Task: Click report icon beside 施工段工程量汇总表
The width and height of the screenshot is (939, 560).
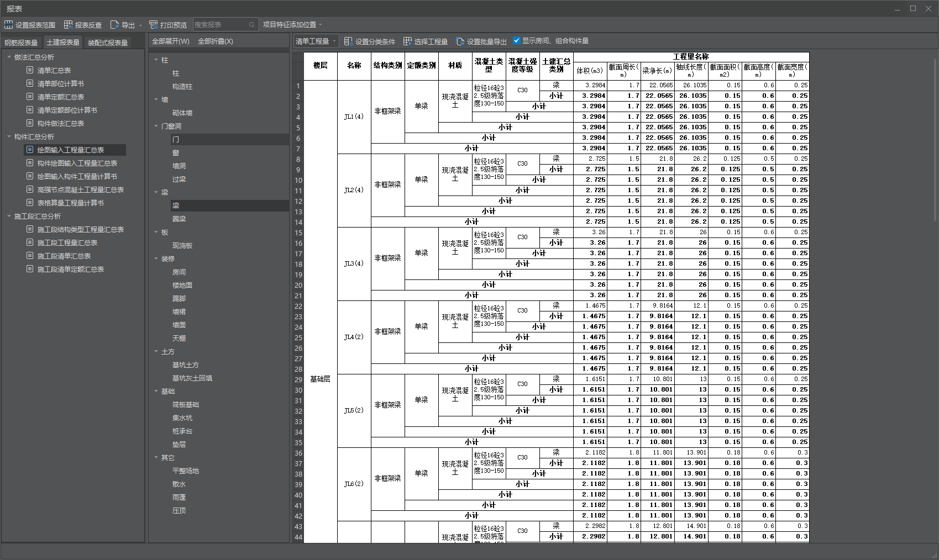Action: coord(30,242)
